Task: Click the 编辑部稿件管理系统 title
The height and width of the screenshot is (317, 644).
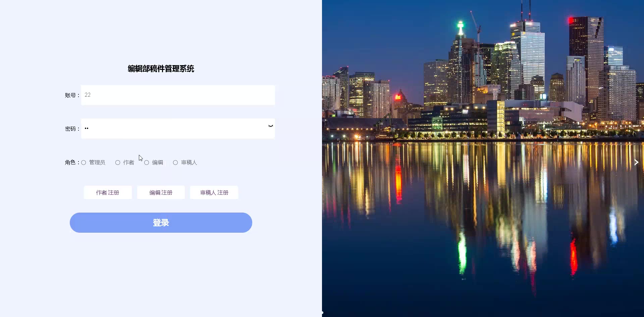Action: click(x=161, y=69)
